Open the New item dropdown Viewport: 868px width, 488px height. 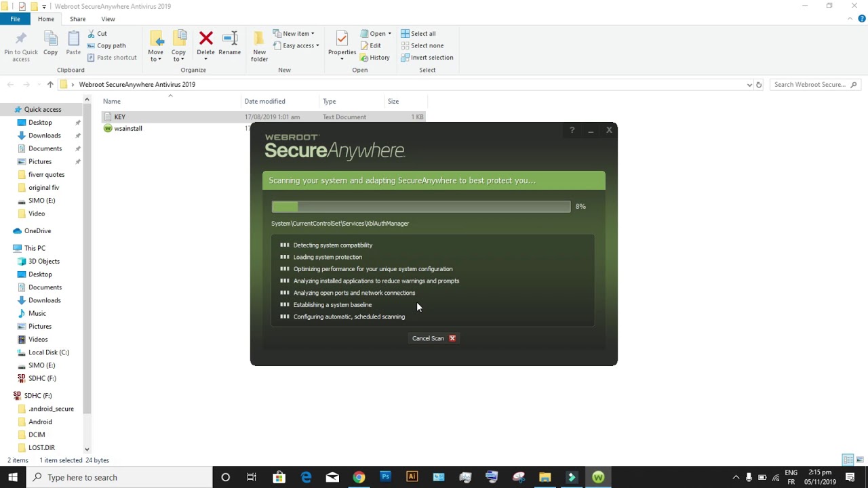(294, 33)
